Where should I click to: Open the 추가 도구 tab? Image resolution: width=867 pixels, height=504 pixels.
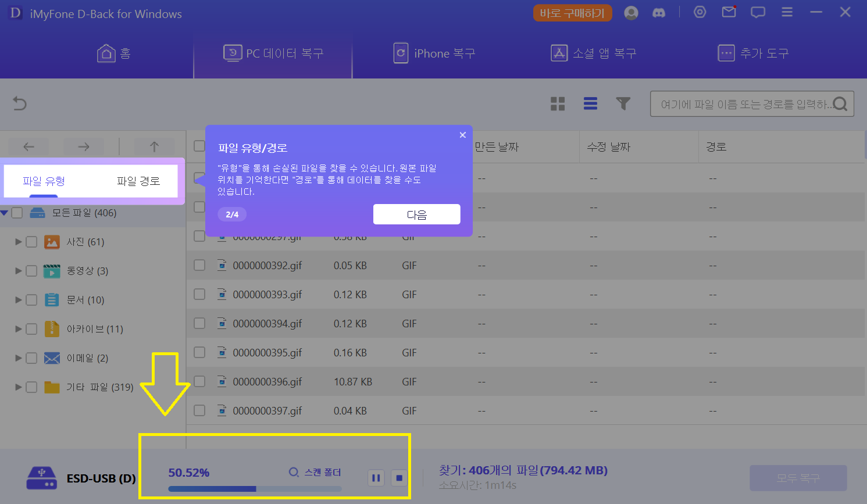click(754, 53)
